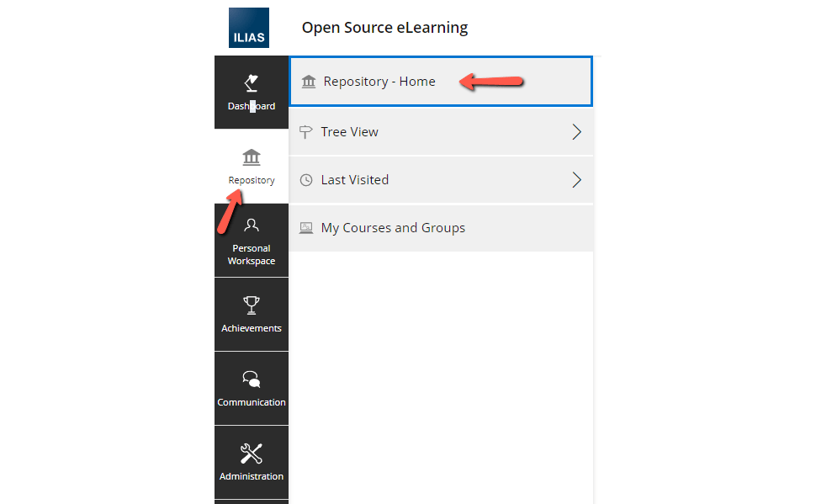816x504 pixels.
Task: Click the signpost icon beside Tree View
Action: (x=306, y=132)
